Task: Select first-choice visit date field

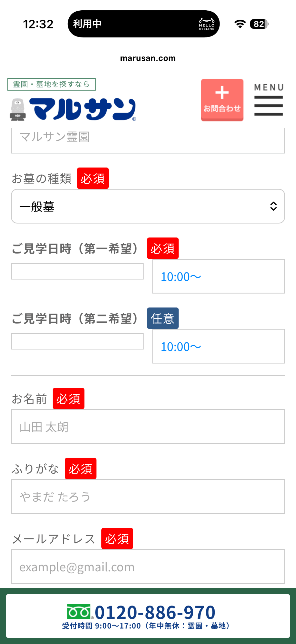Action: tap(77, 271)
